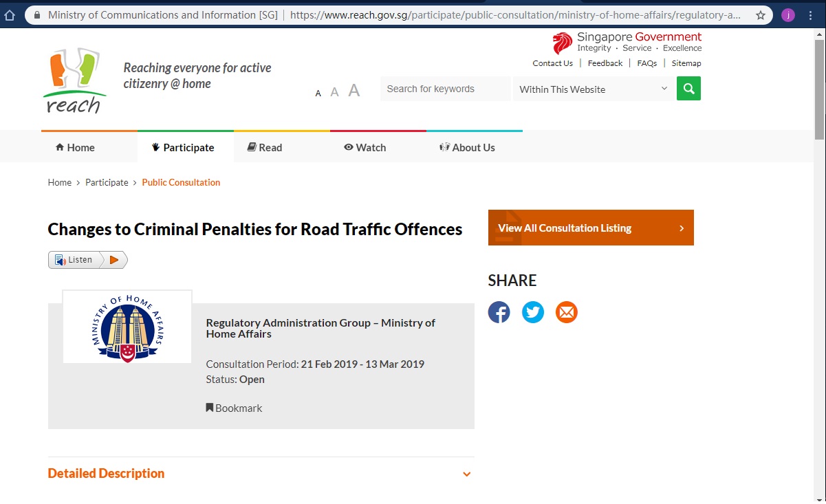826x504 pixels.
Task: Select the smallest font size A
Action: [x=318, y=94]
